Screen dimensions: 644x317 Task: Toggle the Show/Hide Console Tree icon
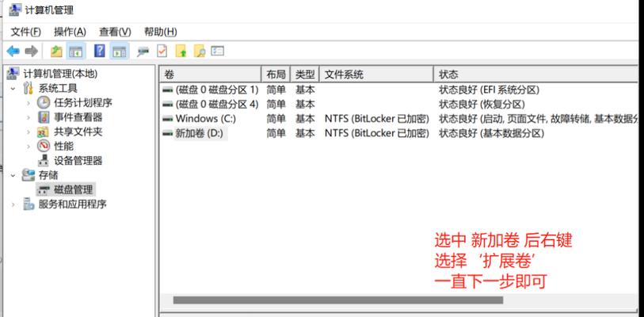pyautogui.click(x=76, y=52)
